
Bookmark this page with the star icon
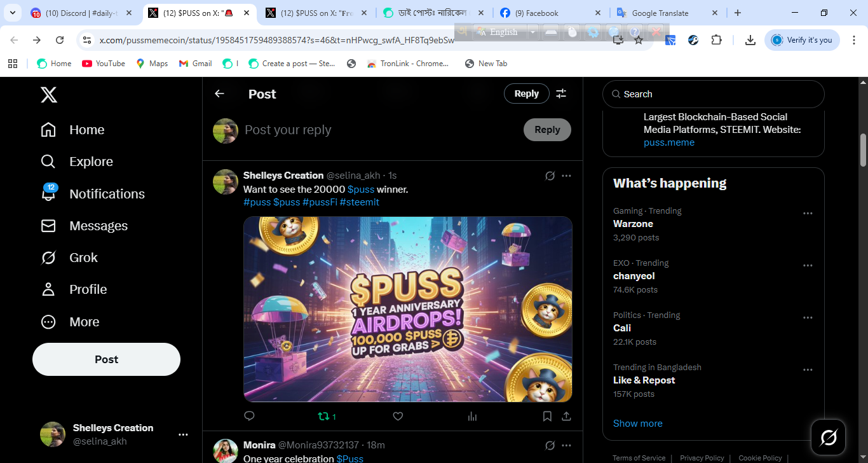pyautogui.click(x=639, y=40)
